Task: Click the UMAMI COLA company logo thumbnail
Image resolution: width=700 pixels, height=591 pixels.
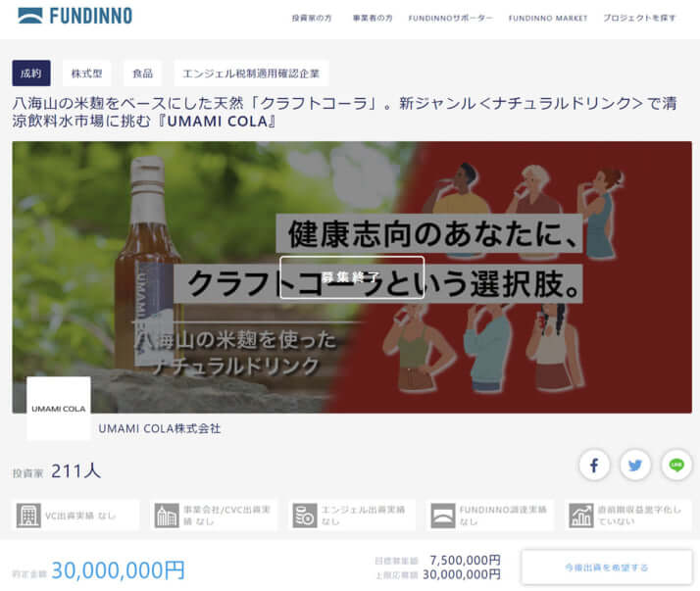Action: pos(59,409)
